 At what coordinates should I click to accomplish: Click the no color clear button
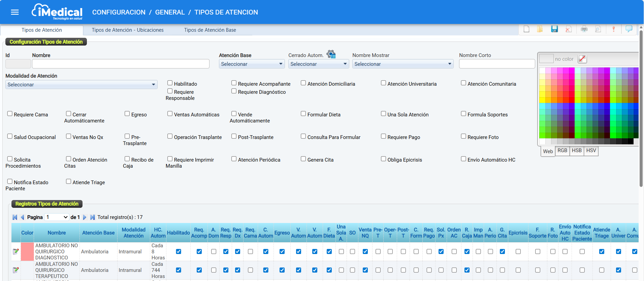click(x=582, y=59)
